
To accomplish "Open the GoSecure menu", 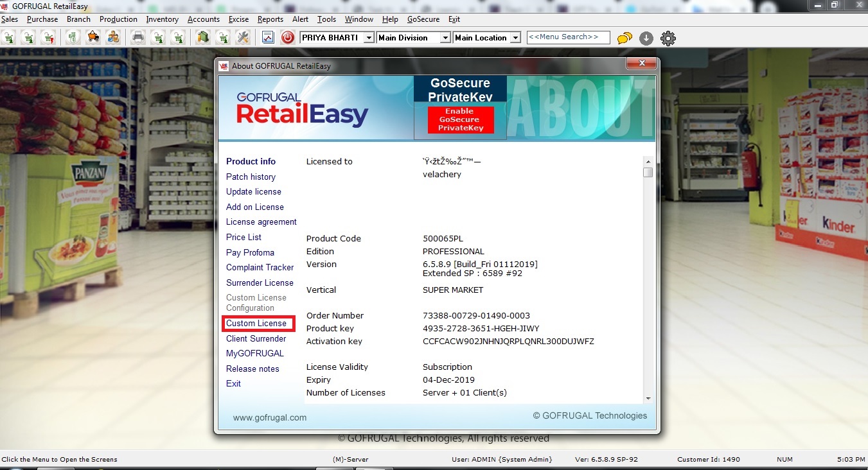I will (423, 19).
